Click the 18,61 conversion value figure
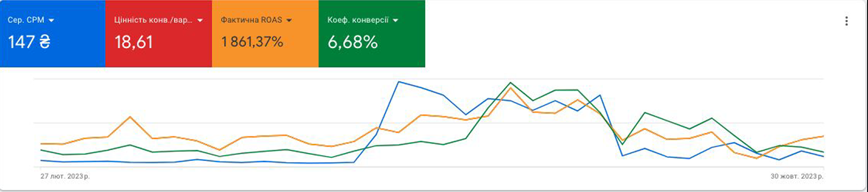868x192 pixels. tap(133, 42)
